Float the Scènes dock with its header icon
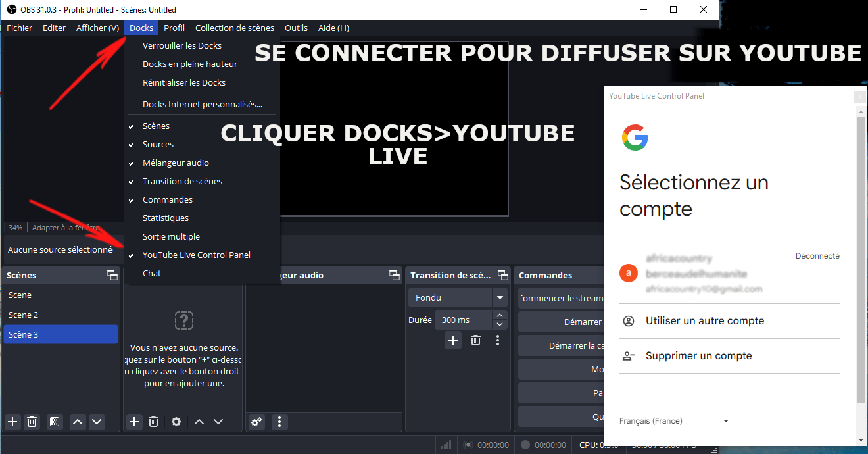Screen dimensions: 868x454 pyautogui.click(x=112, y=275)
